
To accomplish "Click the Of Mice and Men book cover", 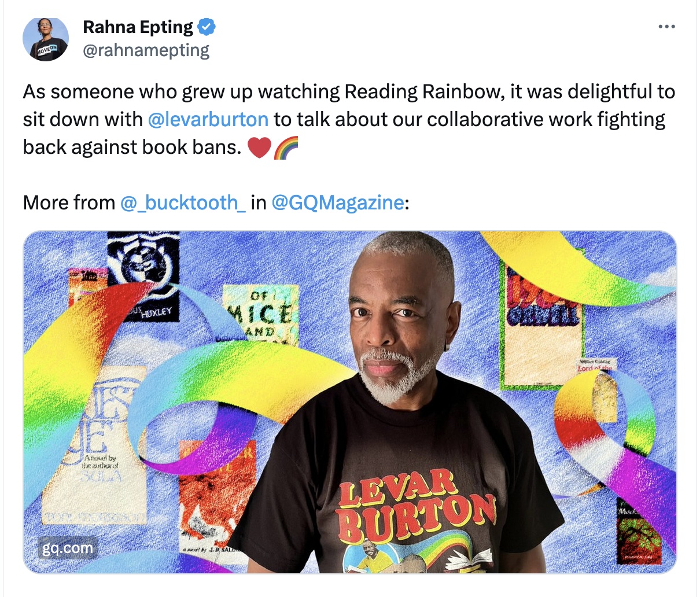I will (x=260, y=315).
